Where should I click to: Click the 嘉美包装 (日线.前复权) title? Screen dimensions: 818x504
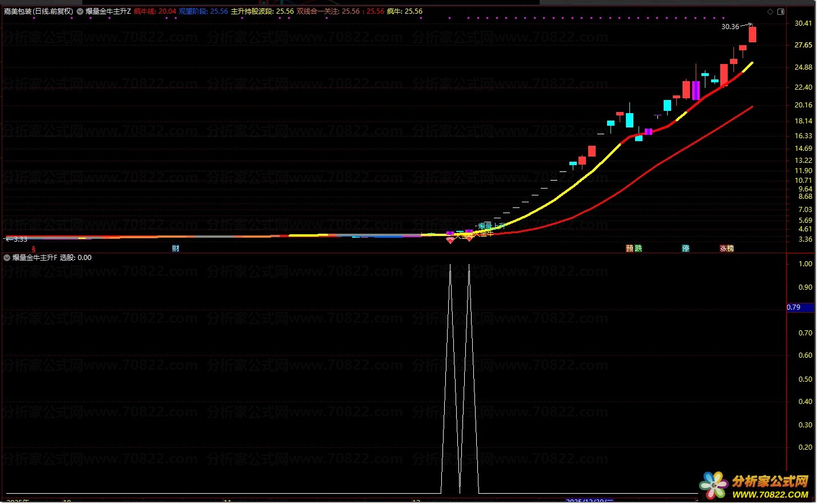pyautogui.click(x=38, y=11)
